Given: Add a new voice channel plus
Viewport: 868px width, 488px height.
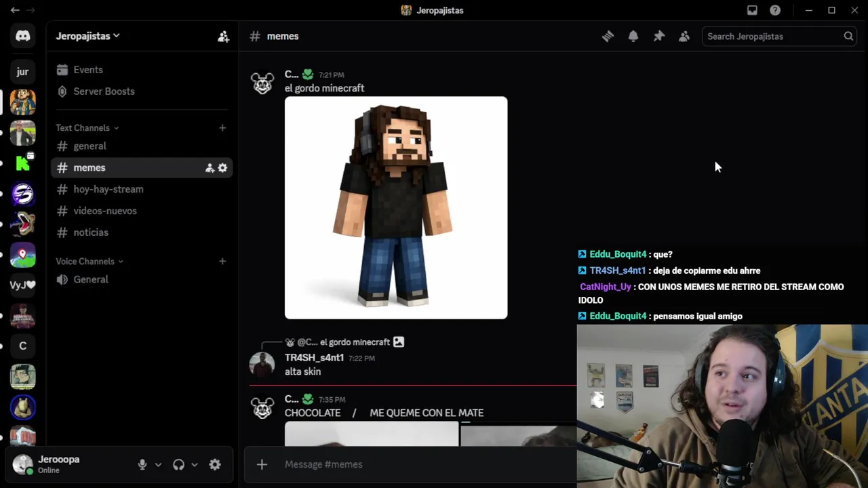Looking at the screenshot, I should pyautogui.click(x=222, y=261).
